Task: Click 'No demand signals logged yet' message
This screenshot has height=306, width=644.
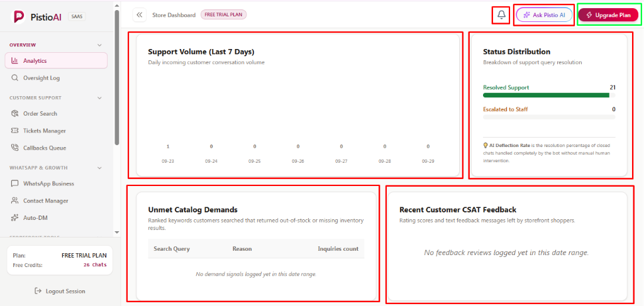Action: point(256,274)
